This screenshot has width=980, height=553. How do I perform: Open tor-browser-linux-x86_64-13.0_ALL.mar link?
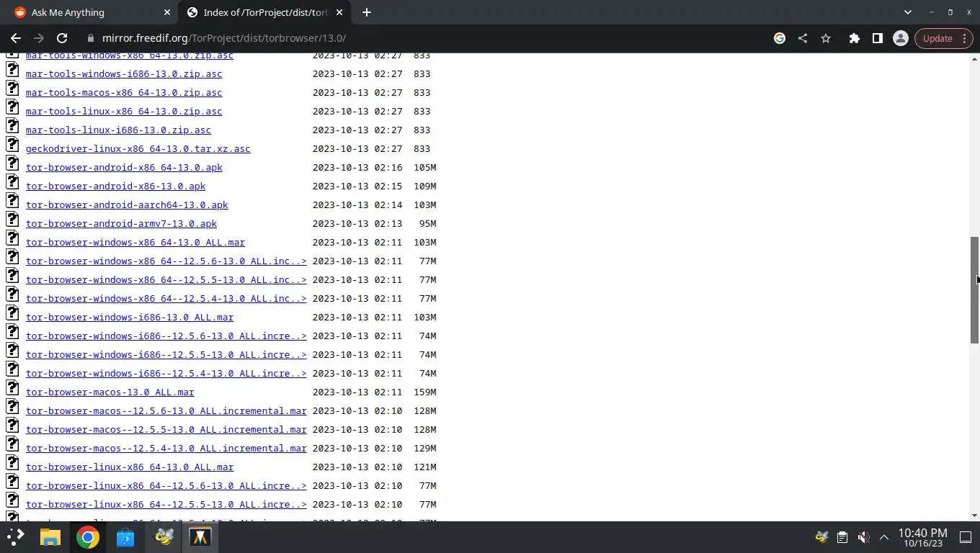130,467
